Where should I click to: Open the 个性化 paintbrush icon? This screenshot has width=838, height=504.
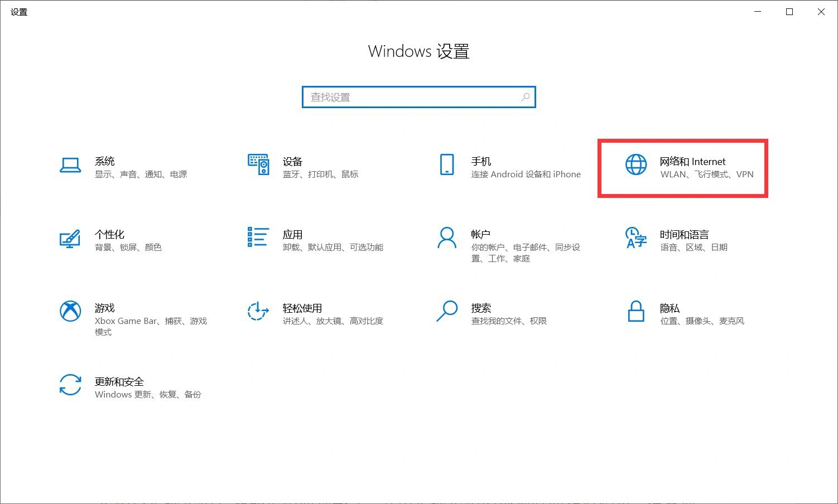click(x=70, y=239)
